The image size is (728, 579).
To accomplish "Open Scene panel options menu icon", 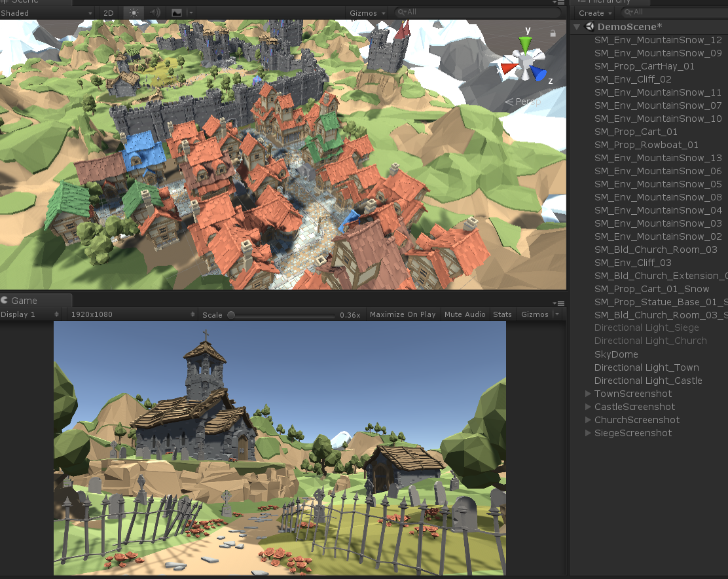I will [x=559, y=3].
